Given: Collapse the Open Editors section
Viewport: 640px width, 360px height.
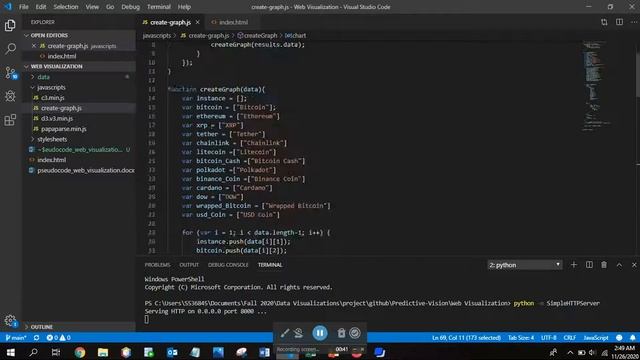Looking at the screenshot, I should coord(79,35).
